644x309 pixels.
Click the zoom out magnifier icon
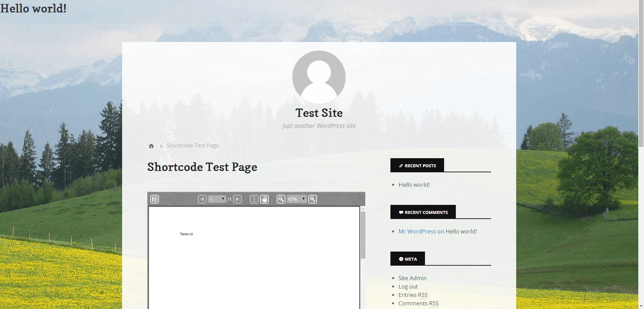[281, 199]
